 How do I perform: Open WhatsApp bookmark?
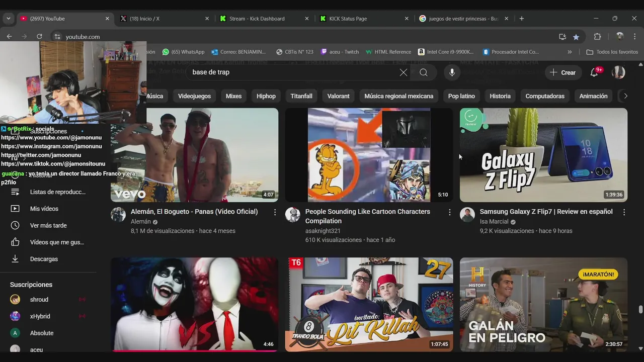point(183,52)
